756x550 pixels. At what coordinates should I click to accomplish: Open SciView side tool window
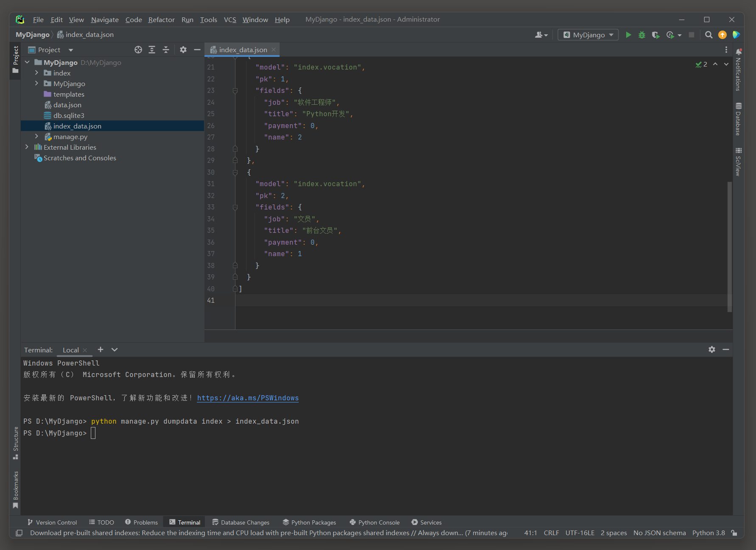[739, 162]
